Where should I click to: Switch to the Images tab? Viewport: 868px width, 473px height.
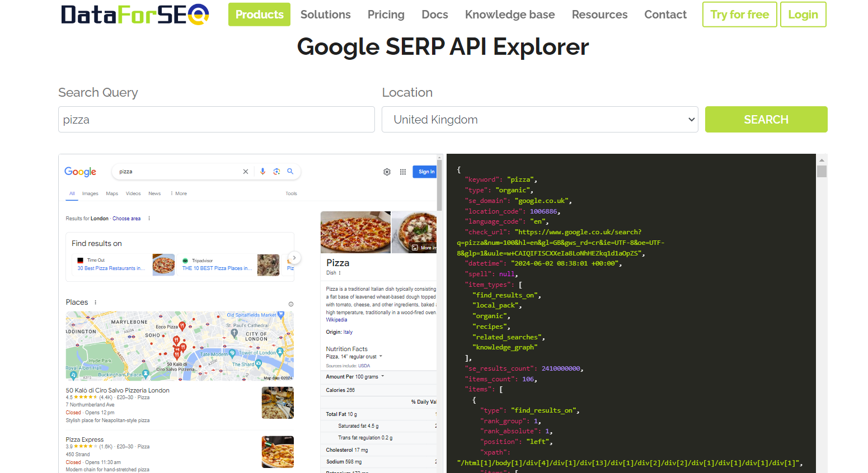(90, 193)
